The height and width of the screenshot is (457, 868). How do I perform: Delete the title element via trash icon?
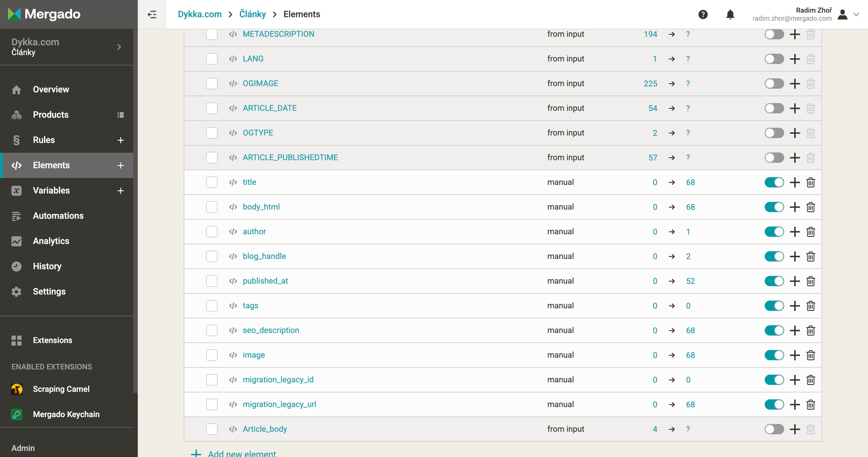click(x=810, y=182)
